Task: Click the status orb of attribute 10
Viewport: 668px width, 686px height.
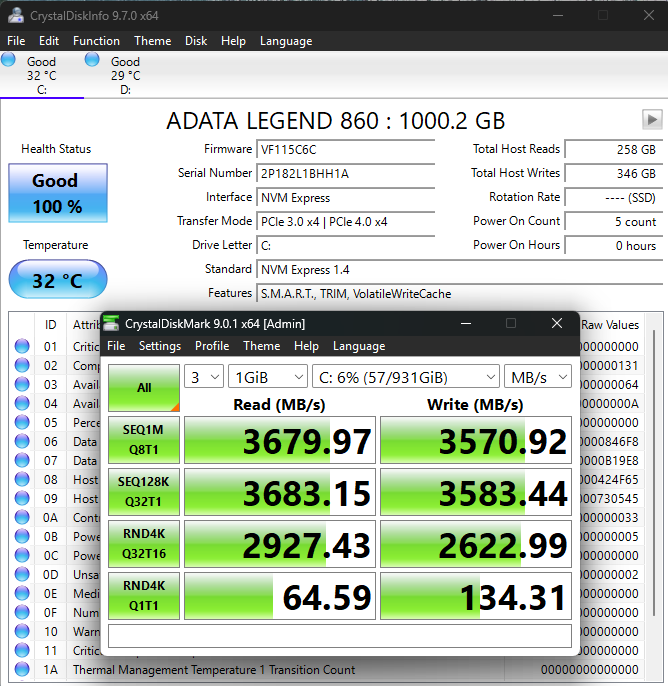Action: click(22, 632)
